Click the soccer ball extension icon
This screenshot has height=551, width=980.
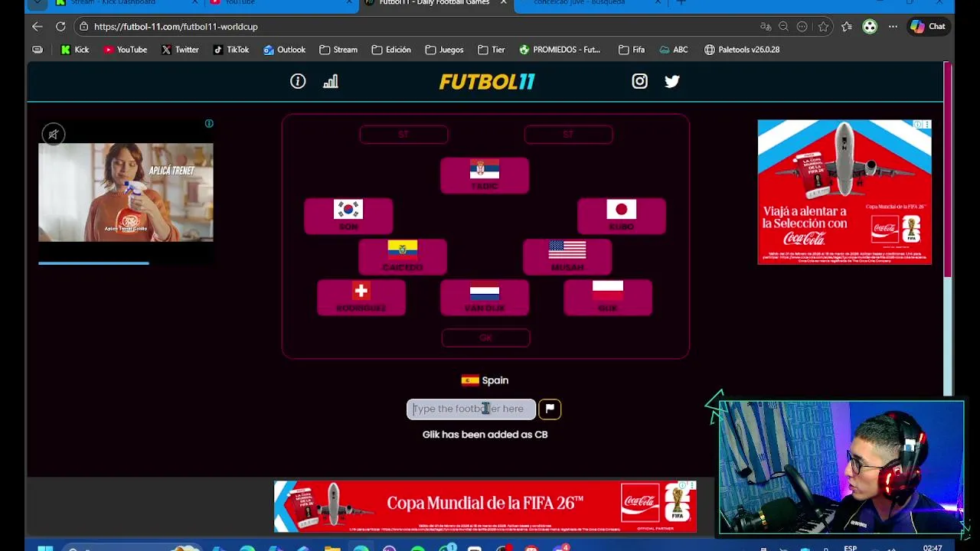coord(870,26)
